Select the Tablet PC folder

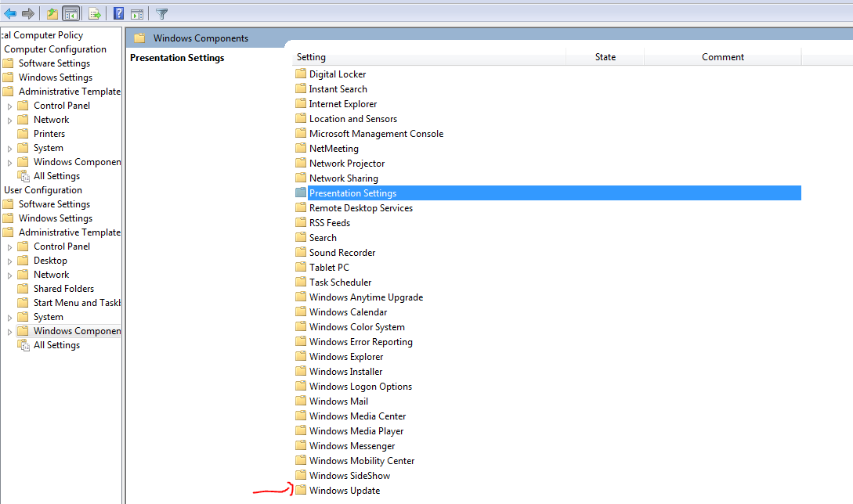coord(329,268)
